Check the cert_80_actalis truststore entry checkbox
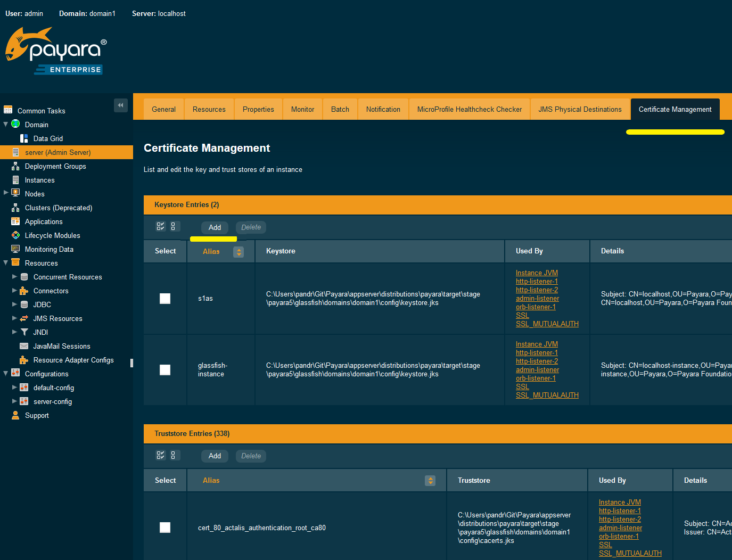The width and height of the screenshot is (732, 560). tap(165, 528)
